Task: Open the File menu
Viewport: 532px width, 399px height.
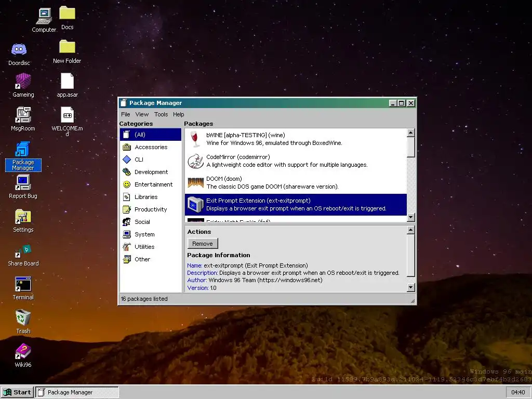Action: [x=126, y=114]
